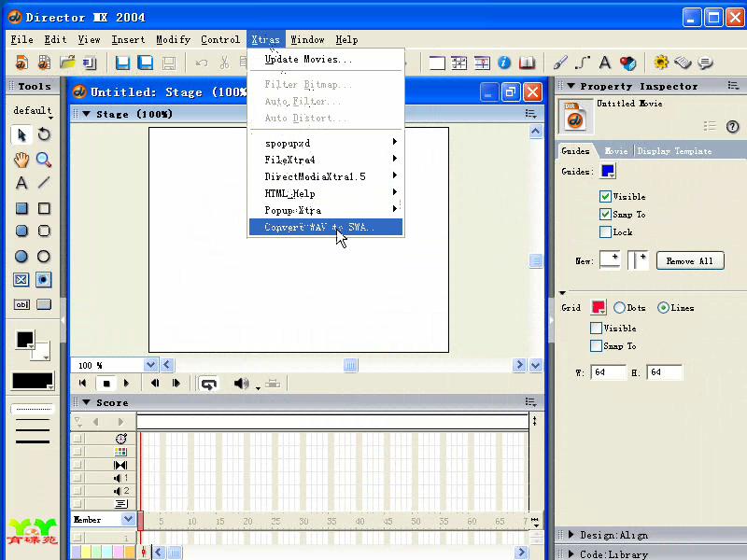Choose Update Movies from Xtras menu
747x560 pixels.
pyautogui.click(x=326, y=59)
